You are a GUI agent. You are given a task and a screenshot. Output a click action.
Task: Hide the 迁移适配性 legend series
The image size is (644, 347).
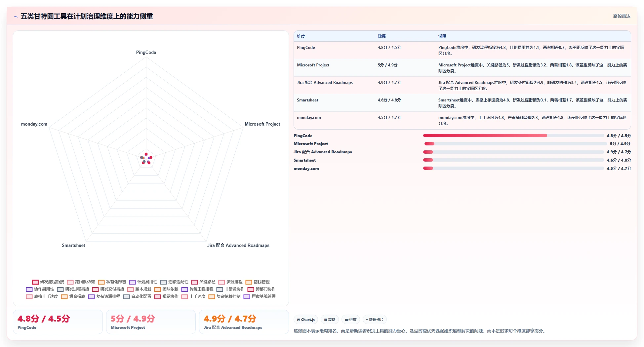174,282
